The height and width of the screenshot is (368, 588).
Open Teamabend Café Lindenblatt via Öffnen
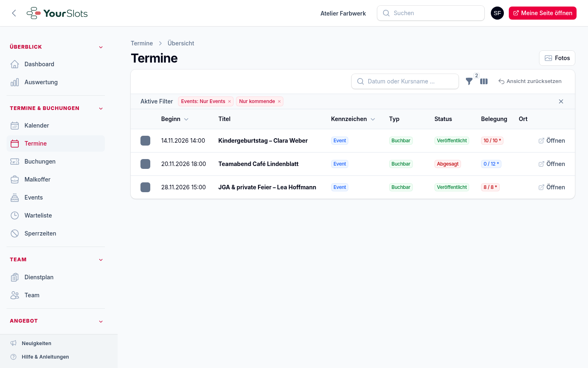click(x=552, y=164)
